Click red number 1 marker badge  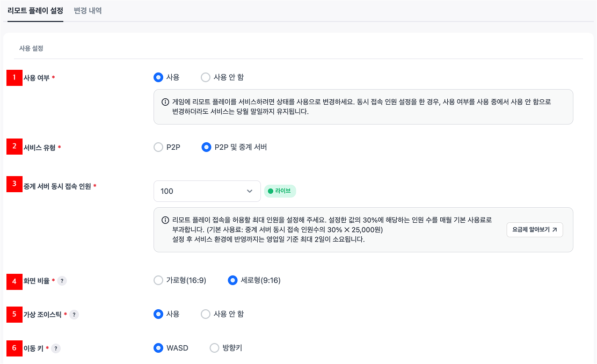(14, 78)
